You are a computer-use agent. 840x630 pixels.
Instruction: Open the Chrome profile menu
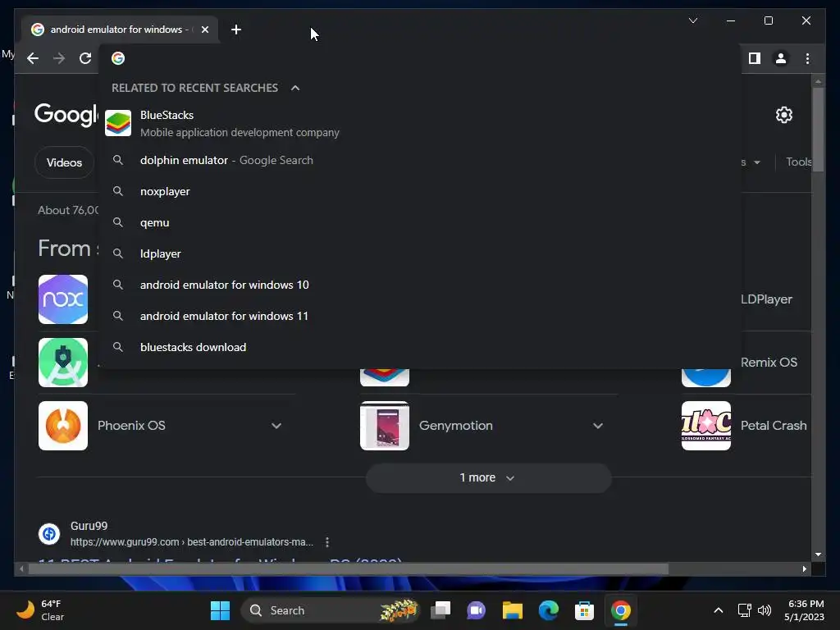[781, 58]
